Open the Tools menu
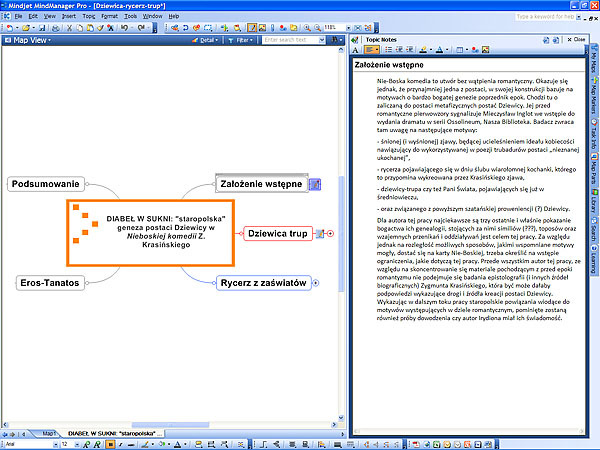The width and height of the screenshot is (600, 450). [x=130, y=16]
